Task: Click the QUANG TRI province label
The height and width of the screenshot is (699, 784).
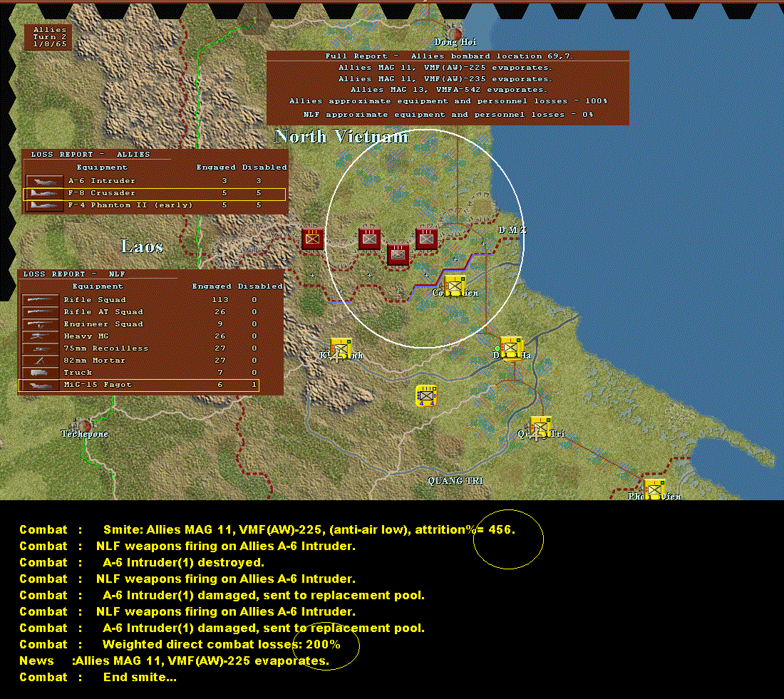Action: tap(455, 481)
